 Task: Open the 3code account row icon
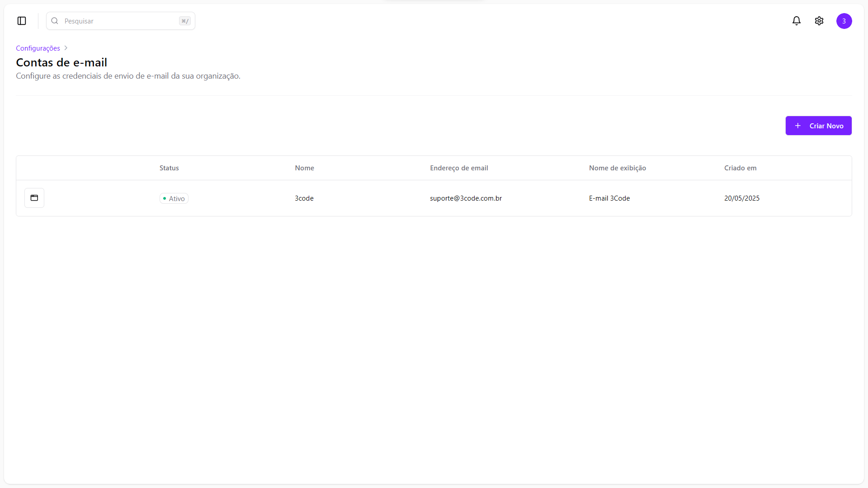pyautogui.click(x=34, y=198)
